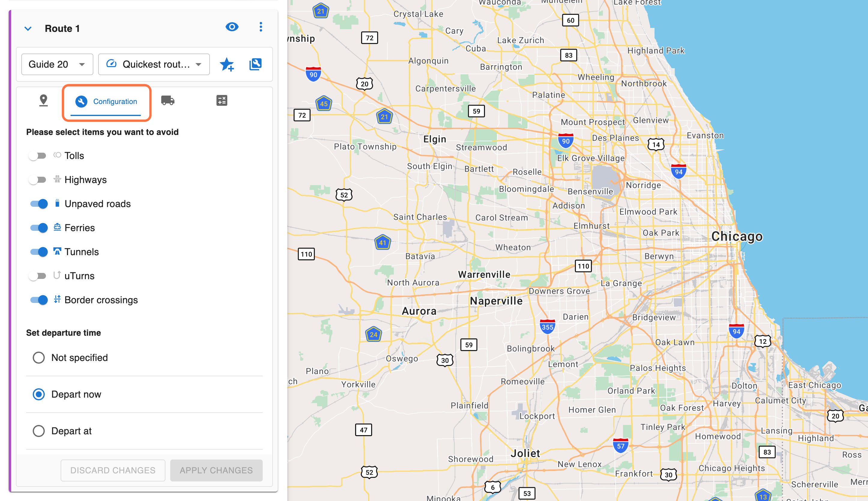Click the Evanston label on the map
Image resolution: width=868 pixels, height=501 pixels.
pos(705,136)
